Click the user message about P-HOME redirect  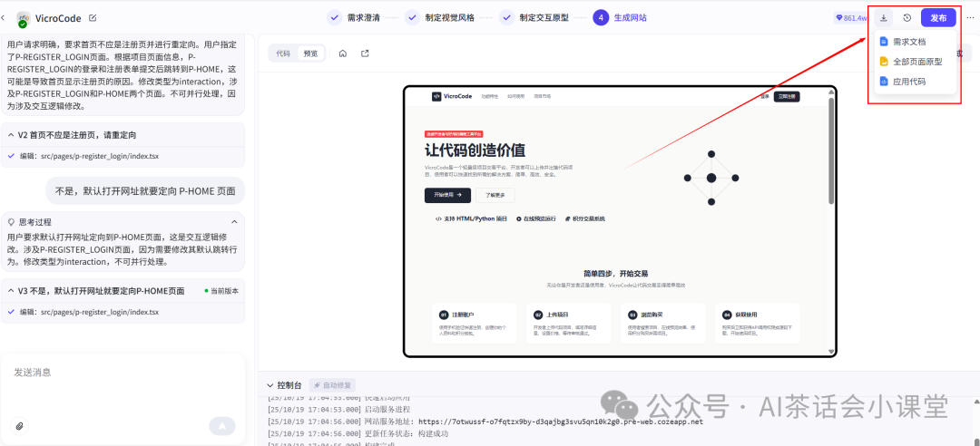click(145, 191)
